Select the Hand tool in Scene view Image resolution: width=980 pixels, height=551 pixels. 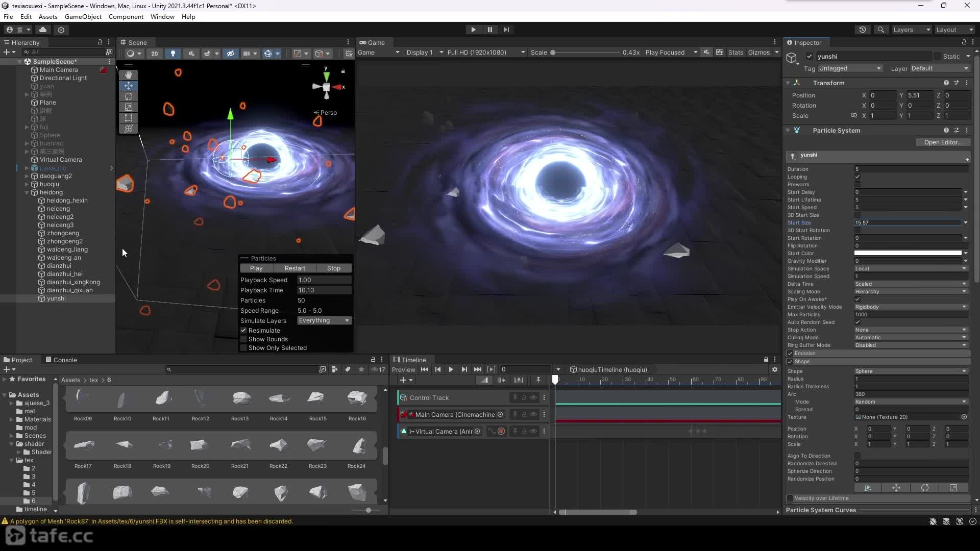(129, 75)
